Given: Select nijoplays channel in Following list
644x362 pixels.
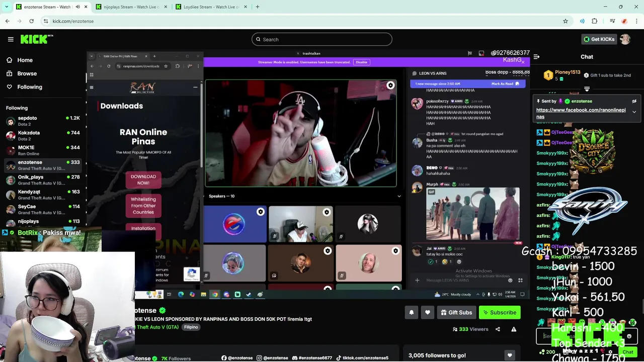Looking at the screenshot, I should click(43, 223).
